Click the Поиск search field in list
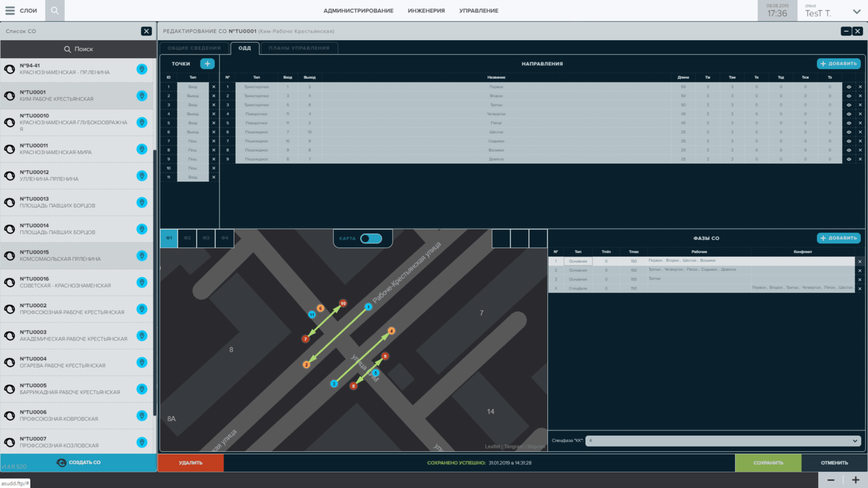The height and width of the screenshot is (488, 868). (78, 49)
